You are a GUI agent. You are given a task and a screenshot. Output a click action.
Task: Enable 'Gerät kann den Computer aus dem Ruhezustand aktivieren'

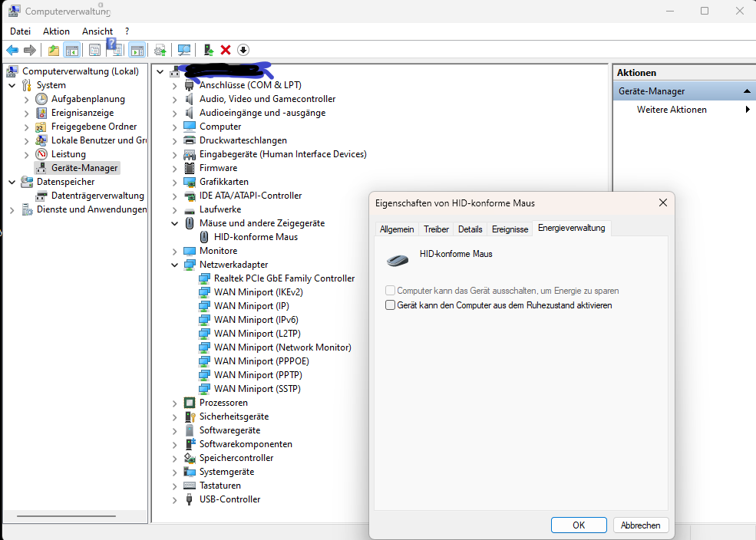point(390,305)
